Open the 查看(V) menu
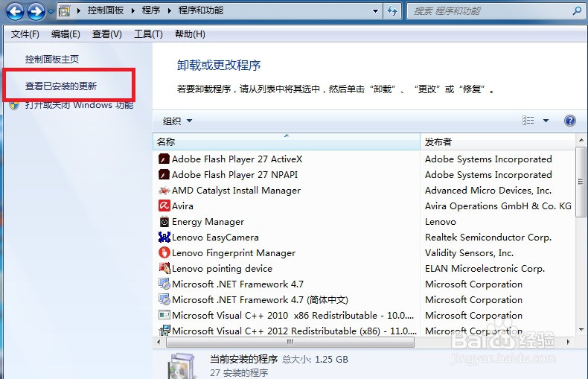This screenshot has height=379, width=588. [107, 34]
